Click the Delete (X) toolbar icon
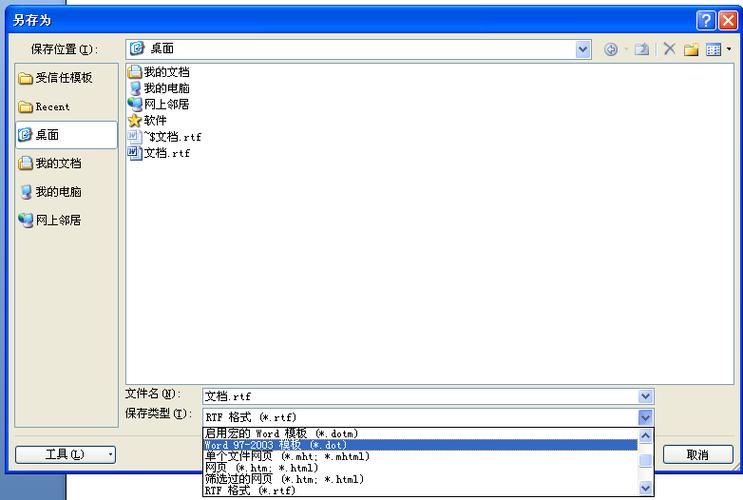The image size is (743, 500). 670,49
